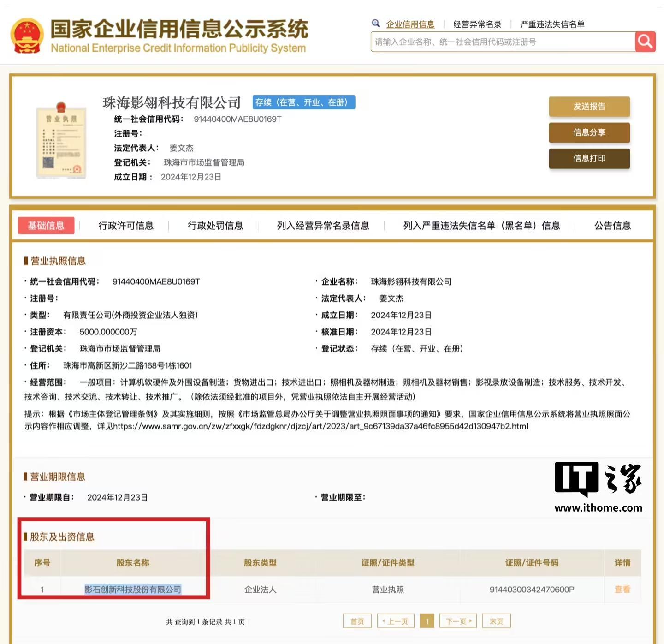
Task: Click the 下一页 pagination button
Action: 458,621
